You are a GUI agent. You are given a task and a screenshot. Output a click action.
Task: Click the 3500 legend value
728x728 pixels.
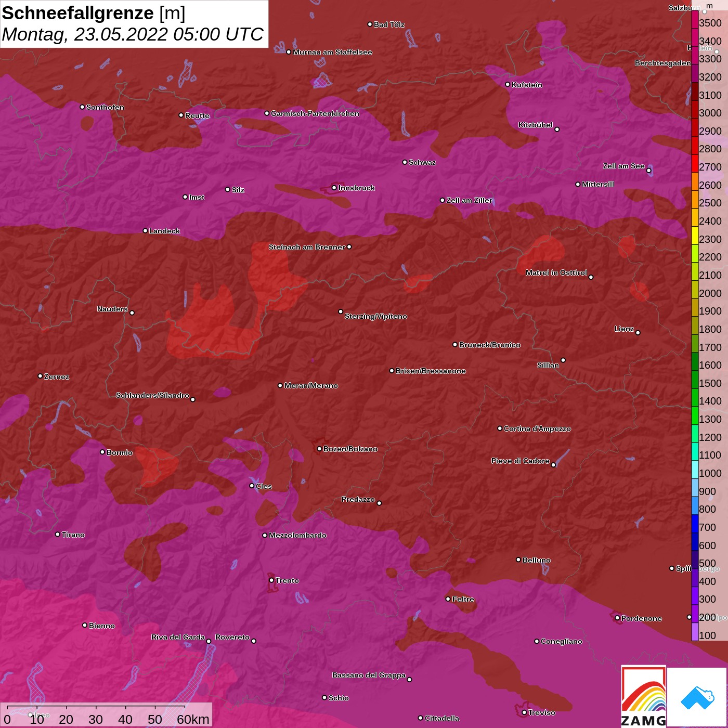point(710,23)
